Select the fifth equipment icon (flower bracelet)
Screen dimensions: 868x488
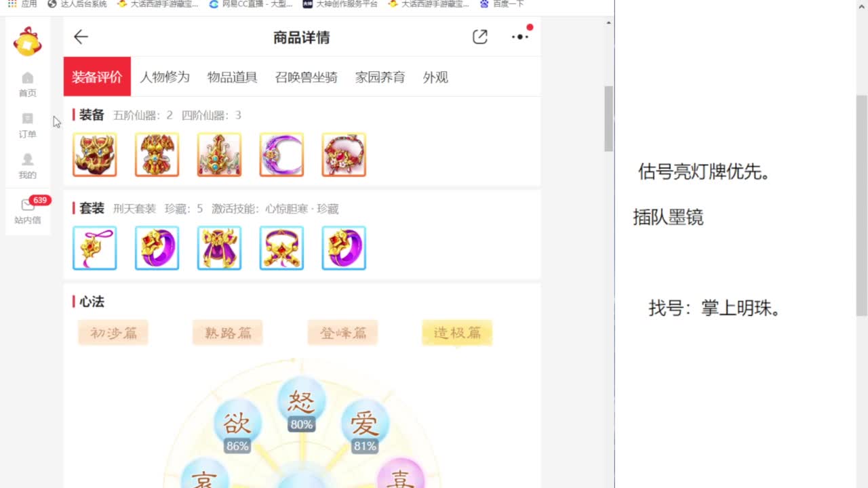[344, 155]
